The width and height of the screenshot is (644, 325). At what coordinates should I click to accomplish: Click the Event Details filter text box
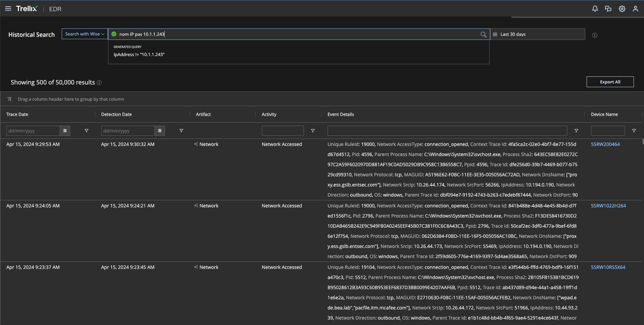pyautogui.click(x=447, y=131)
